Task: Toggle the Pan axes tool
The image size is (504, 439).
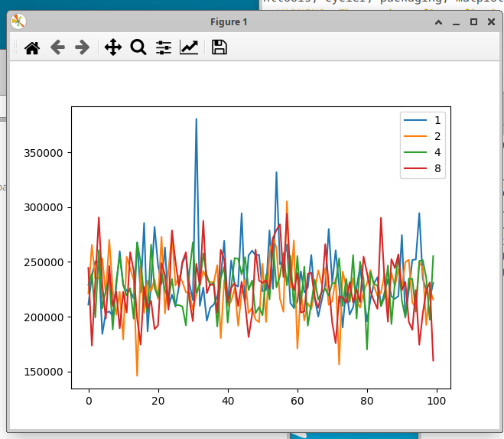Action: click(113, 48)
